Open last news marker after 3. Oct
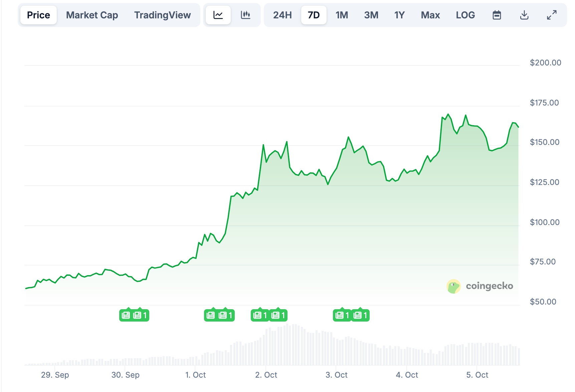The height and width of the screenshot is (392, 575). point(361,315)
